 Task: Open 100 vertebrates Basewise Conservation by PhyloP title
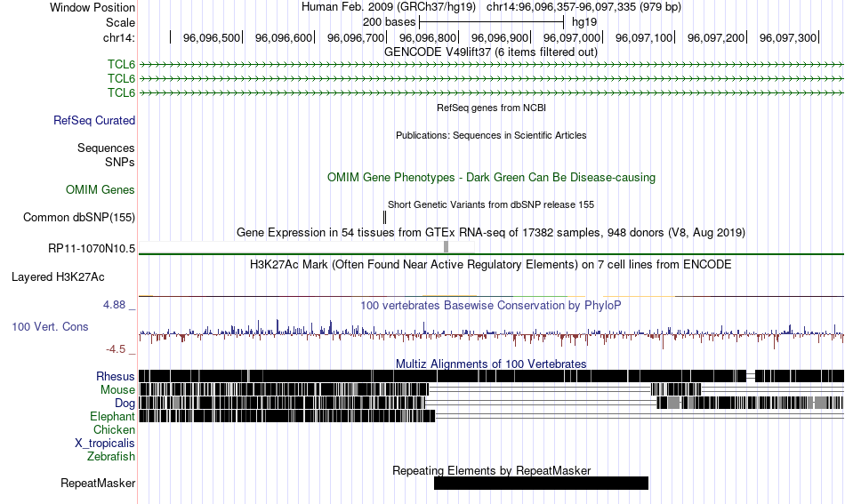(x=491, y=305)
